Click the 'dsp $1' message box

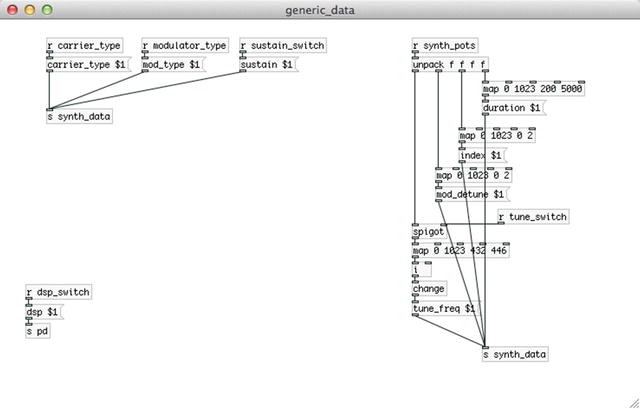tap(44, 312)
